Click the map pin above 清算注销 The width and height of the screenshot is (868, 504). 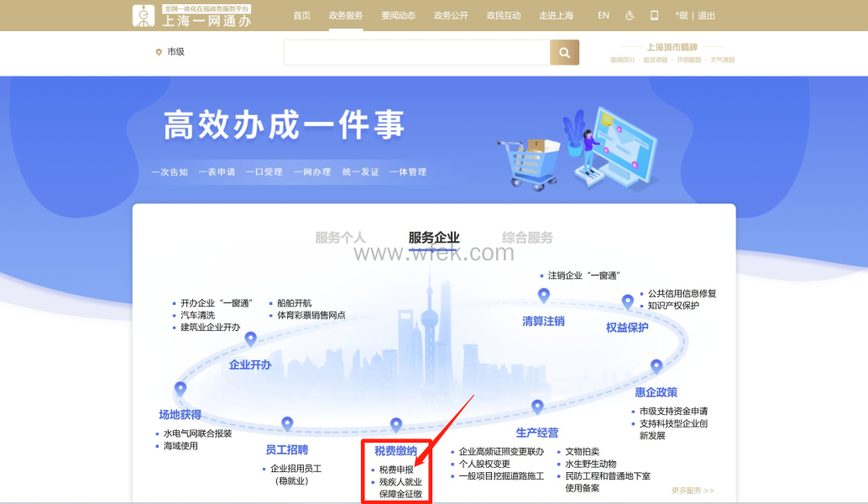543,295
